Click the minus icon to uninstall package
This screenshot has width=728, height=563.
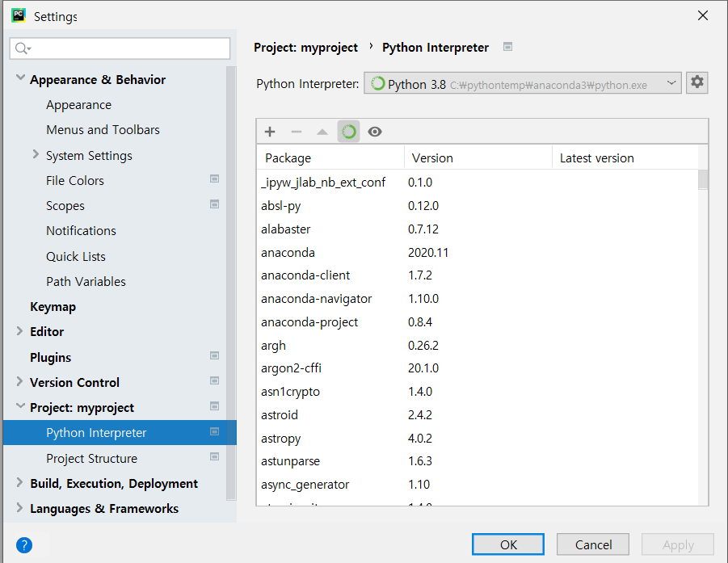(297, 132)
